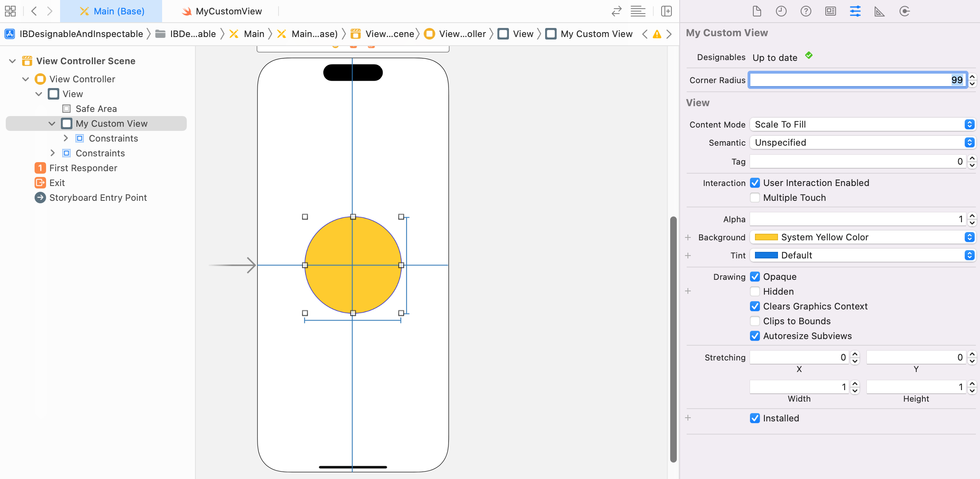Open the History inspector tab
The image size is (980, 479).
pos(781,11)
